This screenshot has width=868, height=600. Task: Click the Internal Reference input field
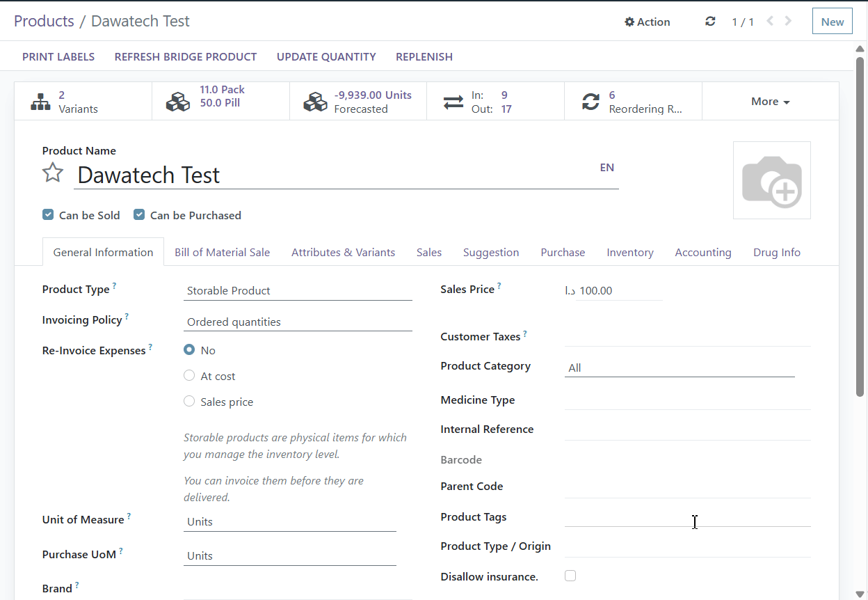pos(688,429)
